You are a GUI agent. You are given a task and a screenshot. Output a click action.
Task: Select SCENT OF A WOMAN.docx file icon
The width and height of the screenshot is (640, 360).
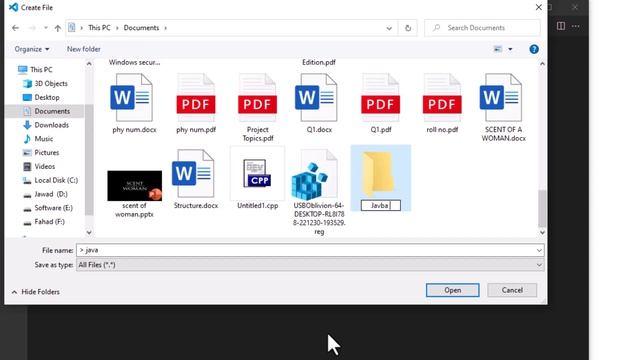(x=501, y=98)
